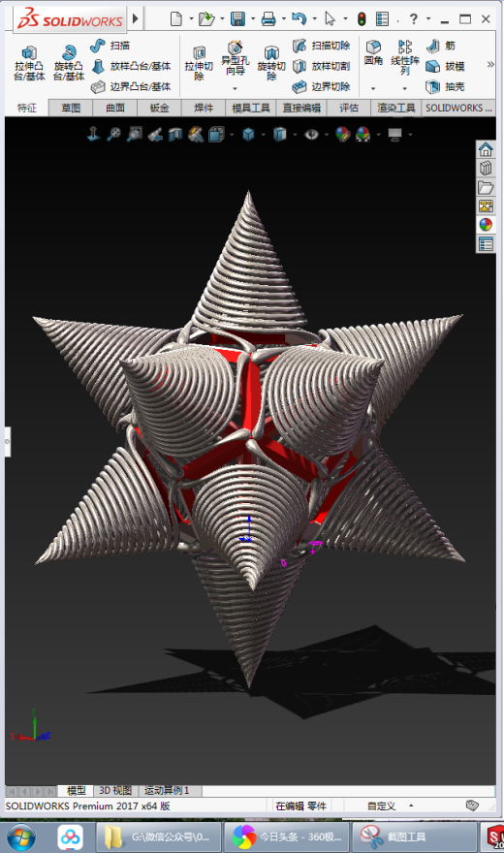
Task: Click the Revolved Cut (旋转切除) tool
Action: point(271,63)
